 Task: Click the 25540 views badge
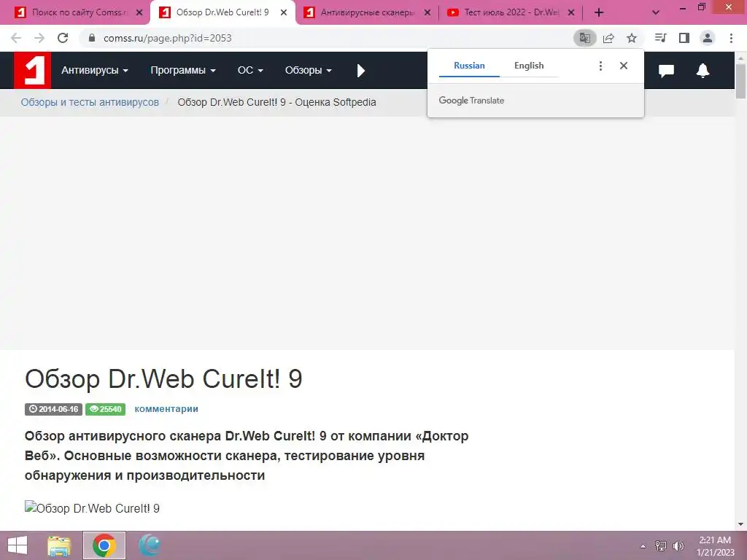pos(105,409)
